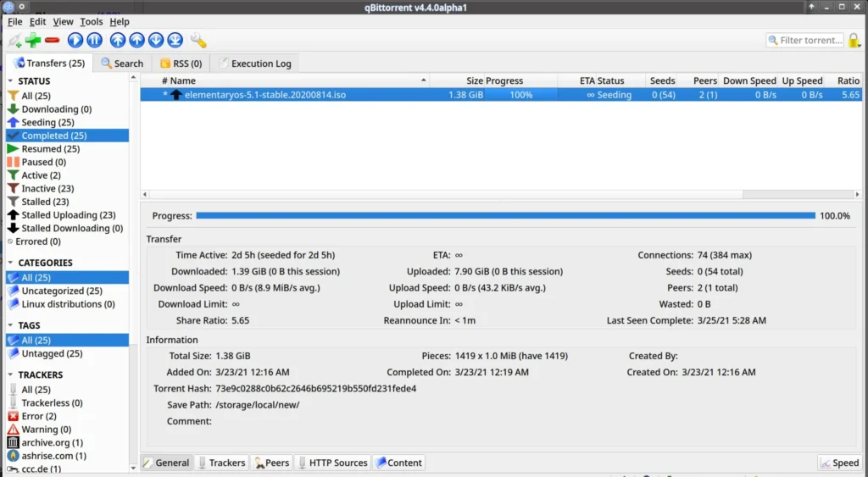Select the Completed (25) status filter
The height and width of the screenshot is (477, 868).
(x=67, y=136)
